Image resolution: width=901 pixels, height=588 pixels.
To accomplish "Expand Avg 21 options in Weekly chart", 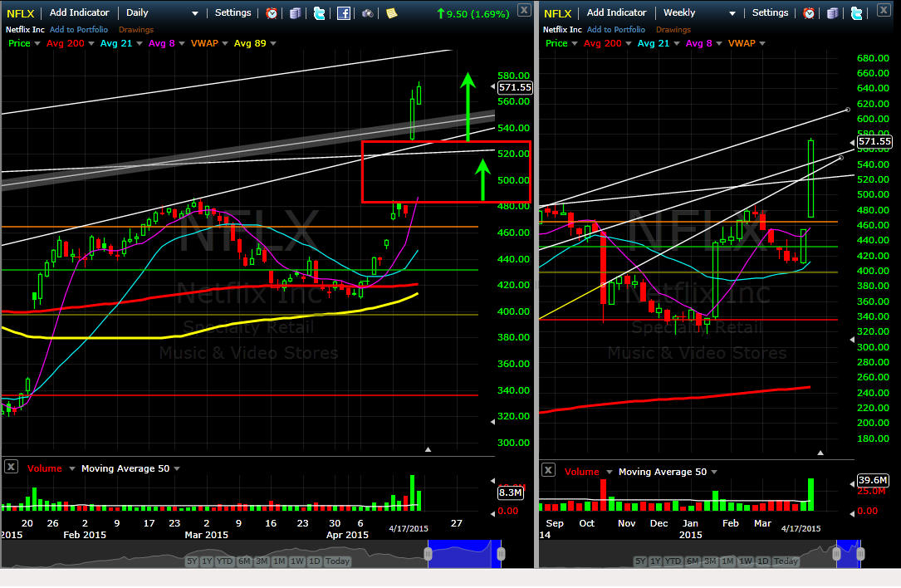I will (676, 44).
